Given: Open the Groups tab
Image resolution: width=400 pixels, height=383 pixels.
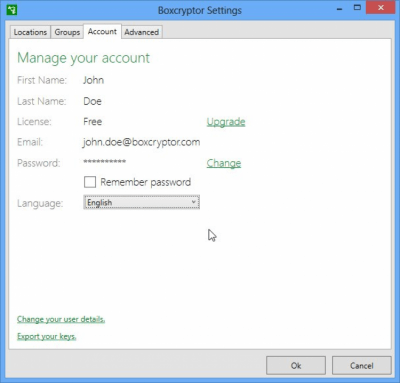Looking at the screenshot, I should (x=67, y=32).
